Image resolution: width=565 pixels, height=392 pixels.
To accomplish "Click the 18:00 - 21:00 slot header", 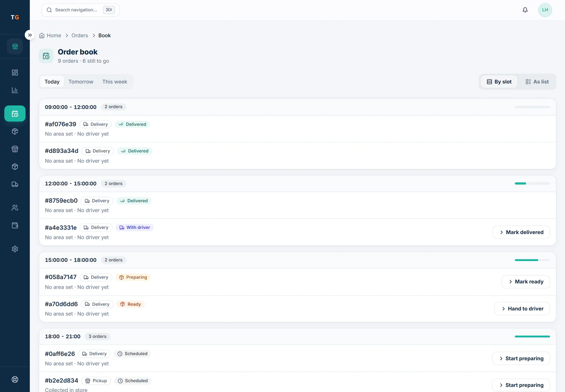I will click(x=297, y=336).
